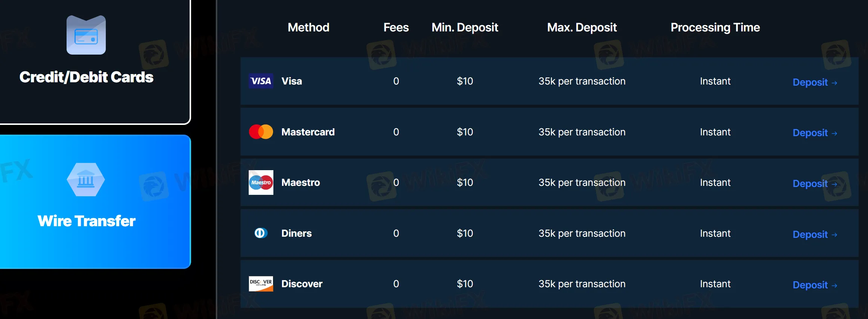Image resolution: width=868 pixels, height=319 pixels.
Task: Click the Fees column header
Action: pyautogui.click(x=396, y=27)
